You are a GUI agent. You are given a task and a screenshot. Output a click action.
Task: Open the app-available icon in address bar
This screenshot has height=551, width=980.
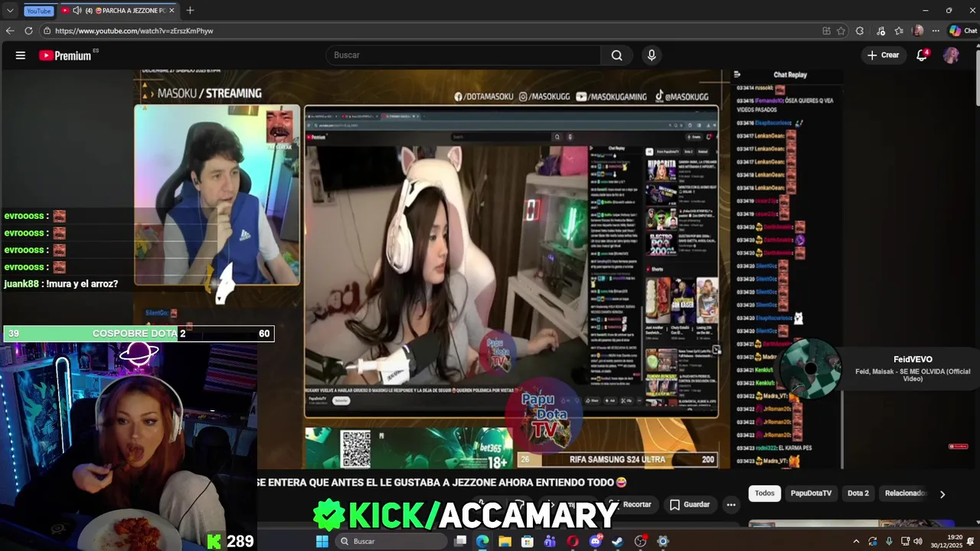(x=826, y=31)
